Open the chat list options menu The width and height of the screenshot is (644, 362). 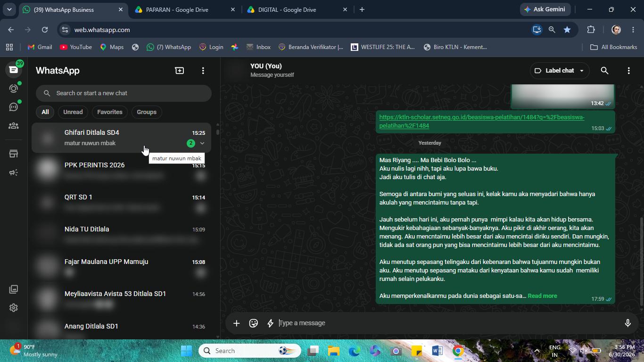(203, 70)
